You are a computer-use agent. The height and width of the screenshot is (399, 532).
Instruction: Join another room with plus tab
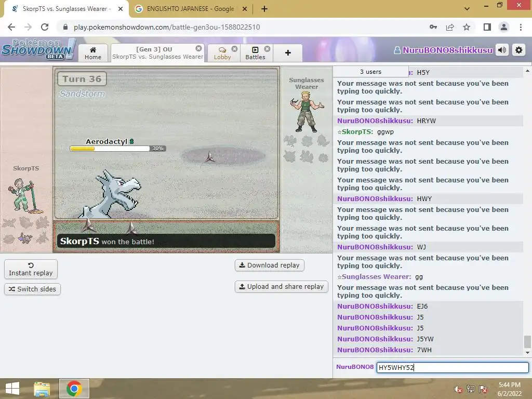pos(288,53)
